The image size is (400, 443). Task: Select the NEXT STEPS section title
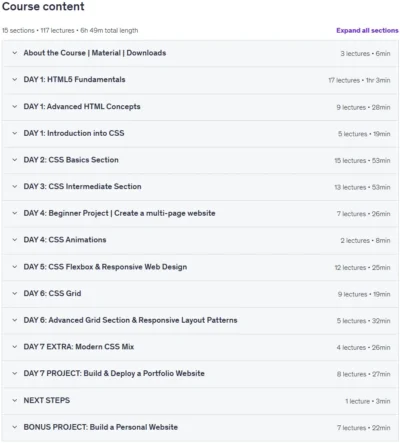(47, 400)
